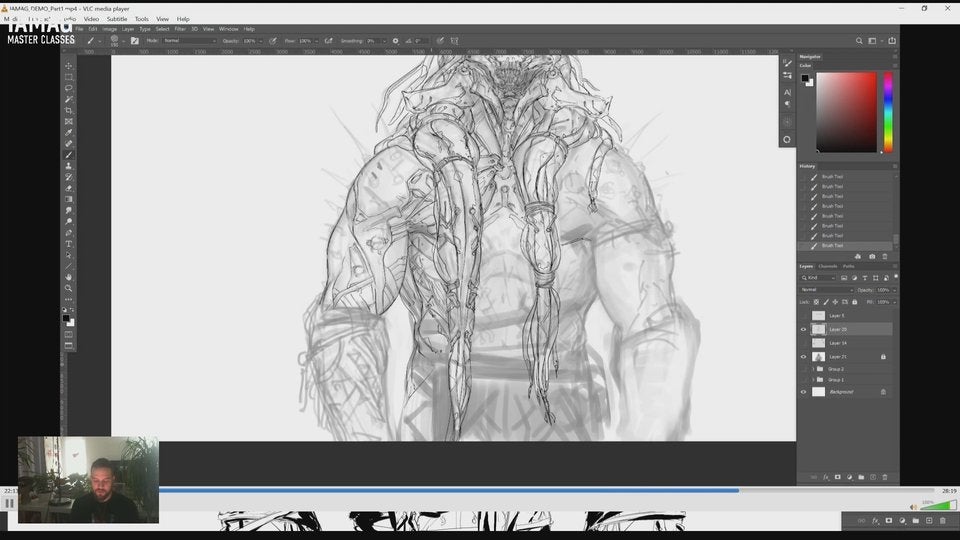This screenshot has width=960, height=540.
Task: Add a layer style with fx button
Action: (x=826, y=477)
